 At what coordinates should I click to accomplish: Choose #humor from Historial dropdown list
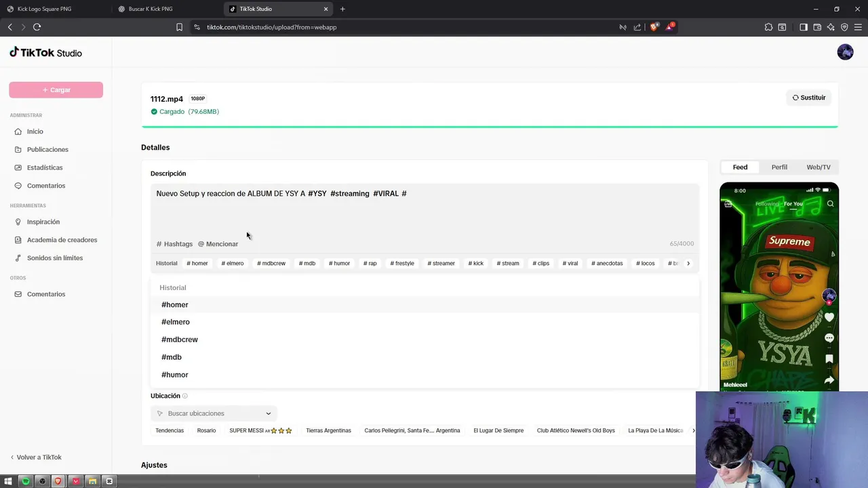click(x=425, y=375)
